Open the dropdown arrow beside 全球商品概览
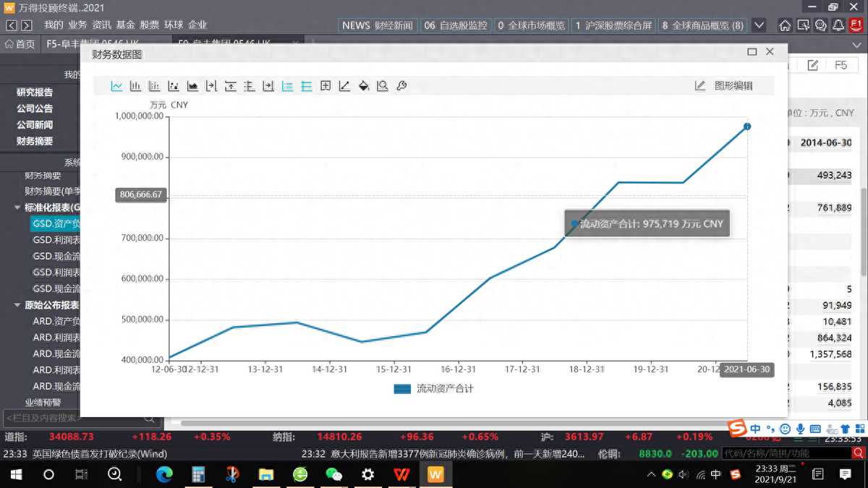The image size is (868, 488). pos(759,25)
